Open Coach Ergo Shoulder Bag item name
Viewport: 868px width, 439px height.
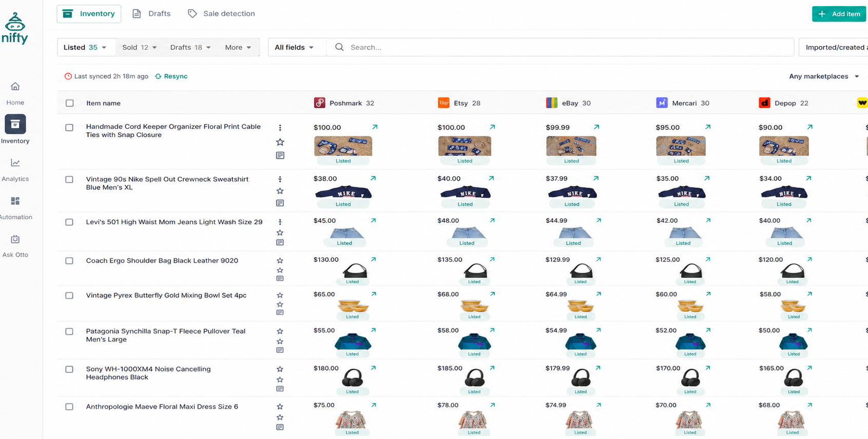[162, 261]
